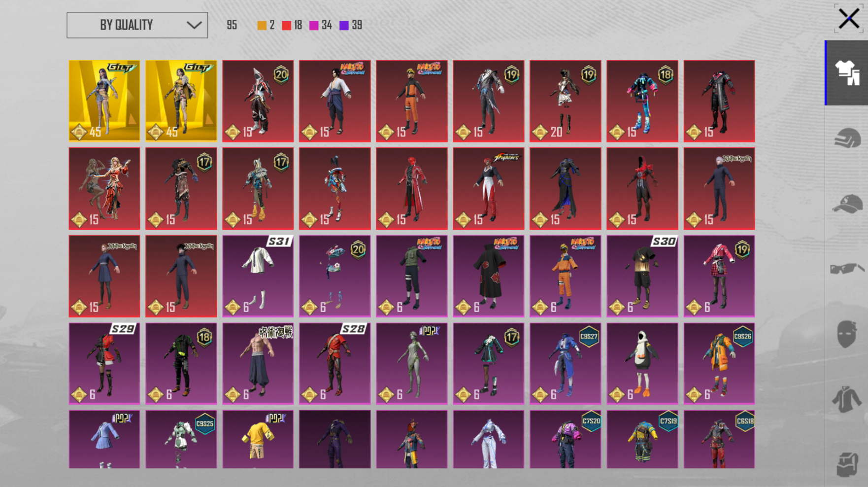Choose the penguin costume outfit
This screenshot has height=487, width=868.
pos(642,364)
